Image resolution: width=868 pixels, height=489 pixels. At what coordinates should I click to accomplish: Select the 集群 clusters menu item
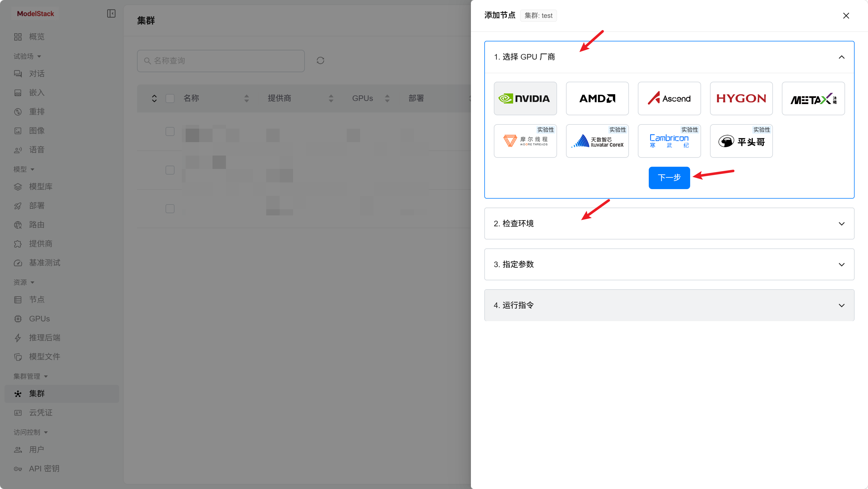(61, 394)
